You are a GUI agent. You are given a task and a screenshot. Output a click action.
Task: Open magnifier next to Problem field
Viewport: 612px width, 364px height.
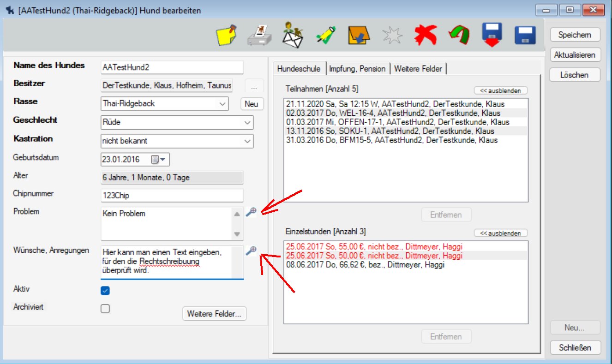(251, 212)
